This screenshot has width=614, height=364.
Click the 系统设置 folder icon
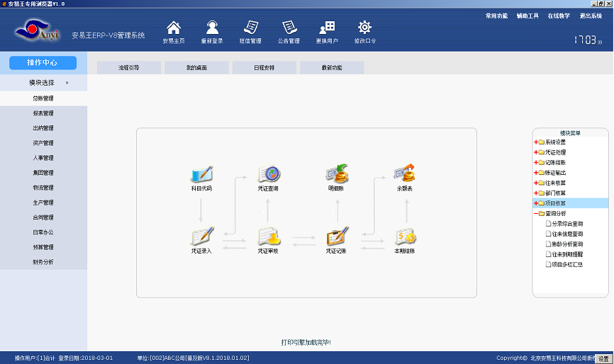coord(542,142)
